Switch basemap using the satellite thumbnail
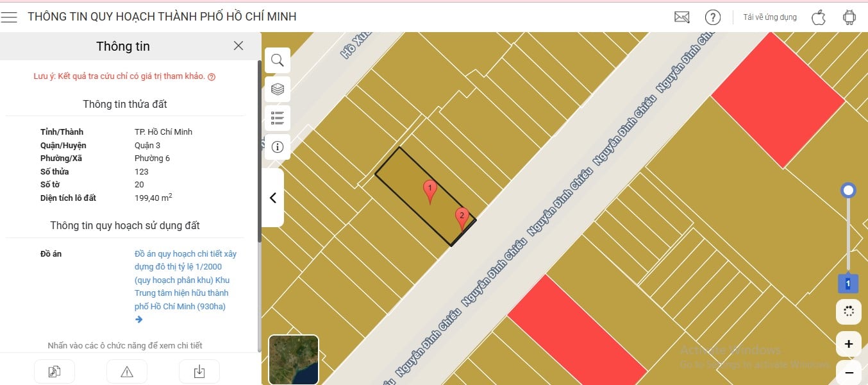This screenshot has width=868, height=385. pos(294,359)
